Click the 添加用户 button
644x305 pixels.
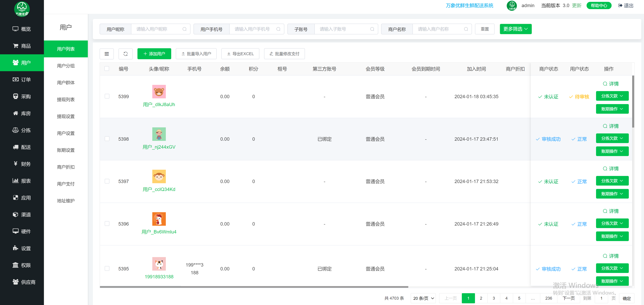154,54
